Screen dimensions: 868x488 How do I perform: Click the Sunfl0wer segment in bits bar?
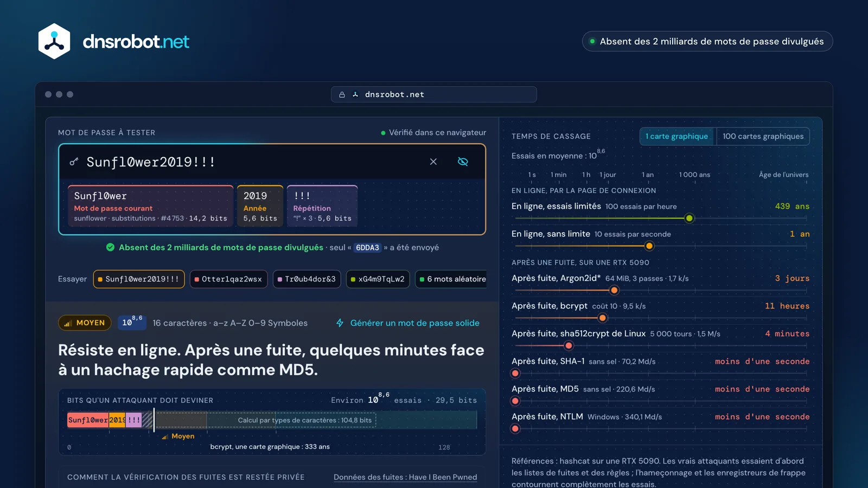pyautogui.click(x=88, y=420)
